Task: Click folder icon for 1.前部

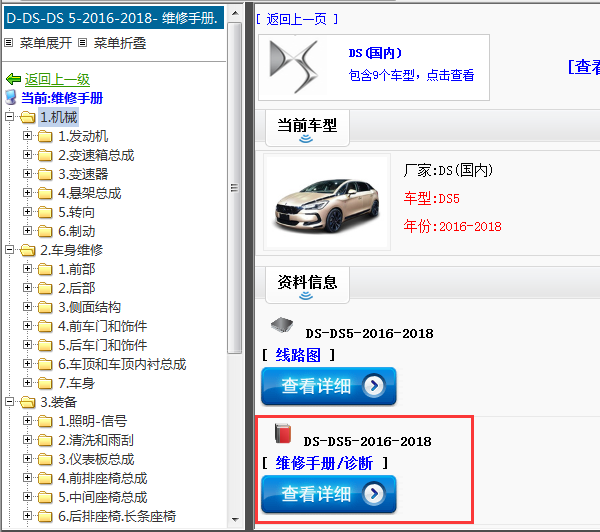Action: [45, 269]
